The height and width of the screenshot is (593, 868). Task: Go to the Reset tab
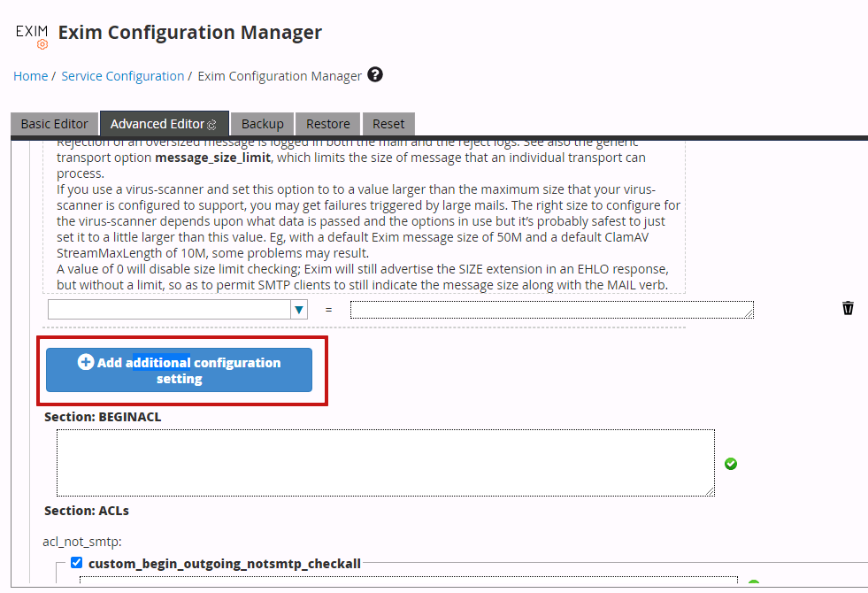click(x=388, y=124)
